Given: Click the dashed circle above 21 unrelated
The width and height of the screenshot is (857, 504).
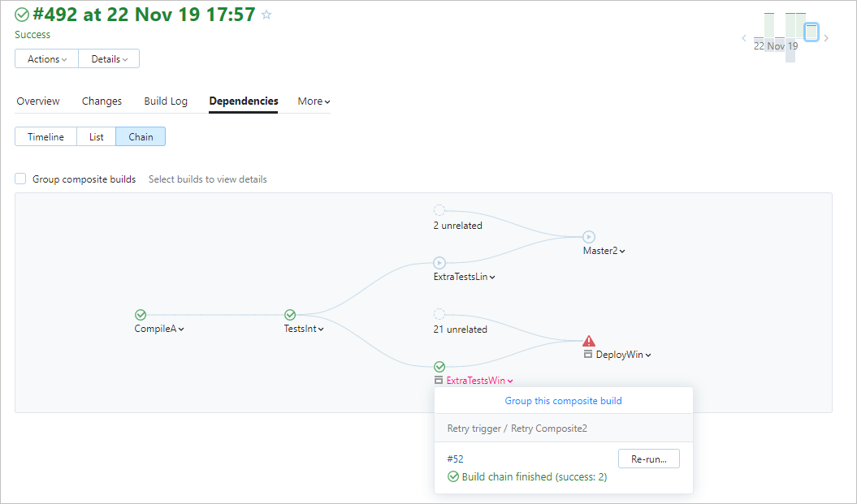Looking at the screenshot, I should 439,314.
